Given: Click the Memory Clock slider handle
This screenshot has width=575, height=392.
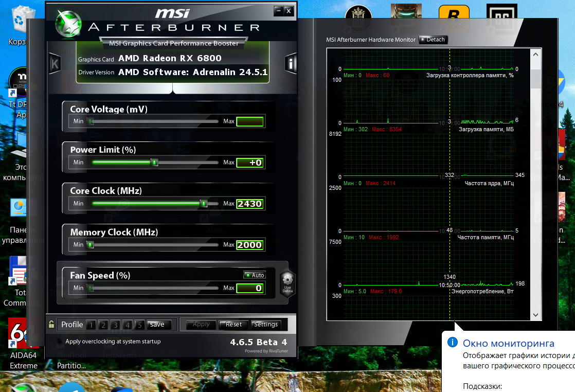Looking at the screenshot, I should (x=91, y=244).
